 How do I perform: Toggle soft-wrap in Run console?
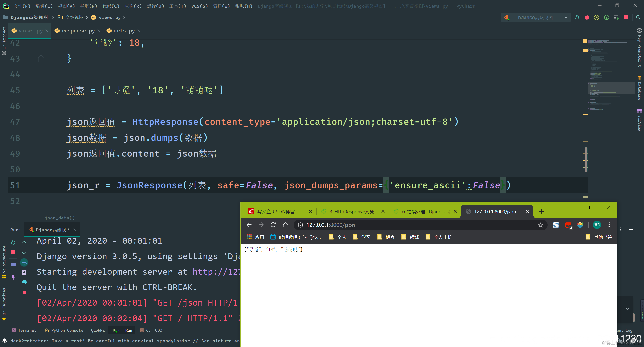coord(24,263)
